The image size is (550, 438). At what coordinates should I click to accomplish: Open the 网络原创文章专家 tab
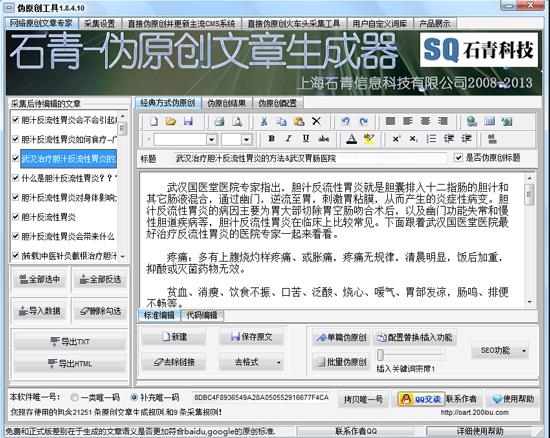[x=41, y=23]
